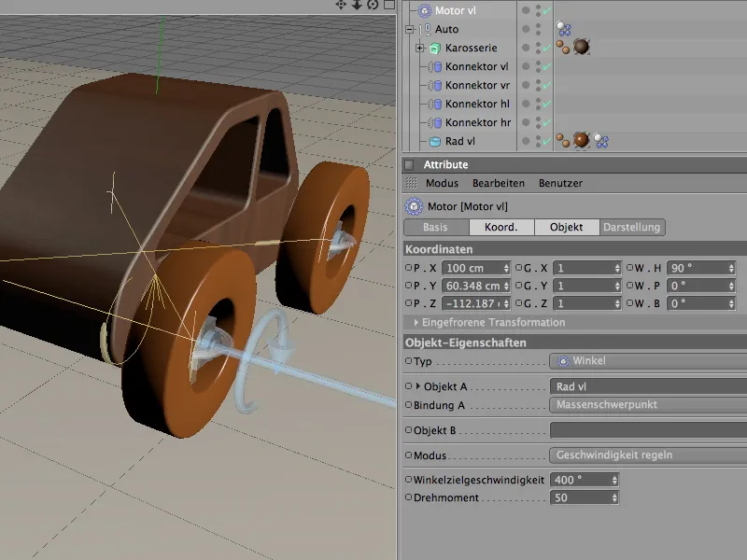The image size is (747, 560).
Task: Open the Bearbeiten menu in Attribute manager
Action: click(x=498, y=184)
